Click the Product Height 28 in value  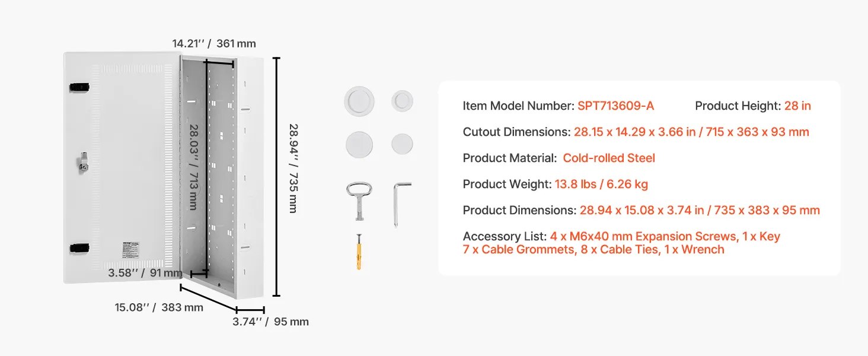[x=797, y=106]
